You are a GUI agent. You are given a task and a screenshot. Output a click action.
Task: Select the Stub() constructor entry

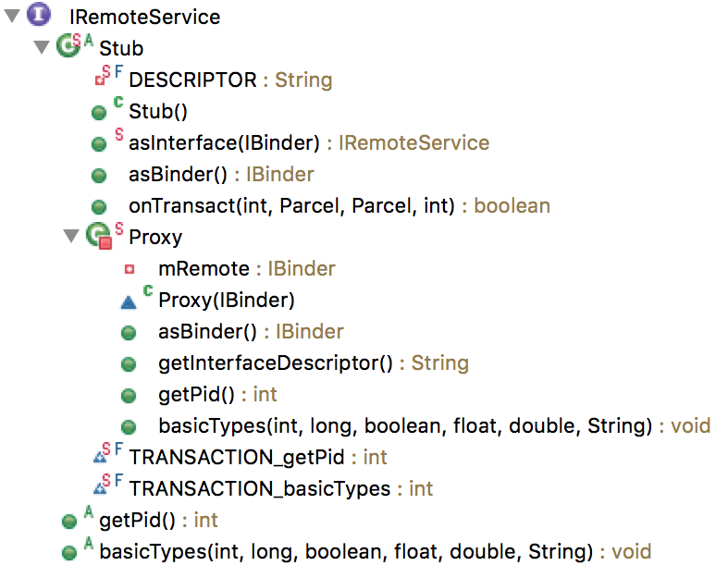pos(158,112)
